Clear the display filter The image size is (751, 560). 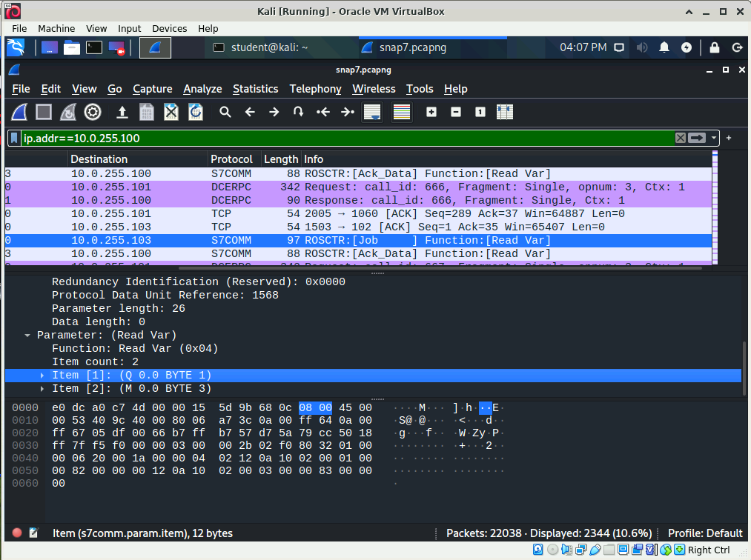pos(680,139)
